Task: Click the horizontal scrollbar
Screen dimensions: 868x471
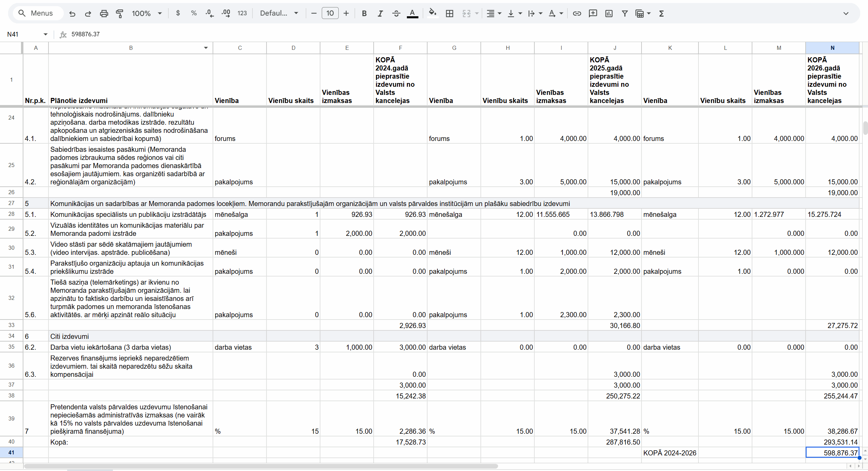Action: (x=260, y=466)
